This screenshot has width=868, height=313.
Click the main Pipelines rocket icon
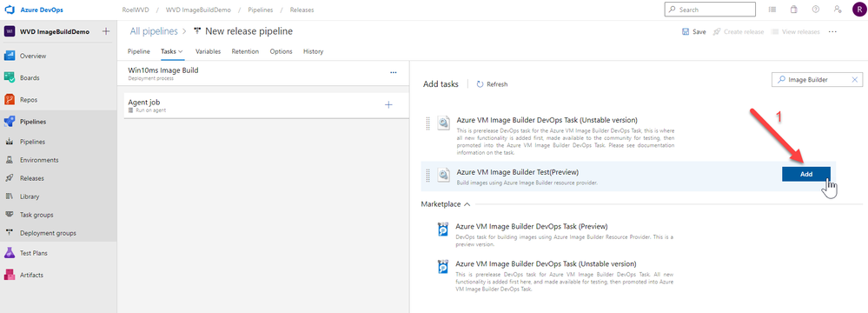tap(10, 122)
